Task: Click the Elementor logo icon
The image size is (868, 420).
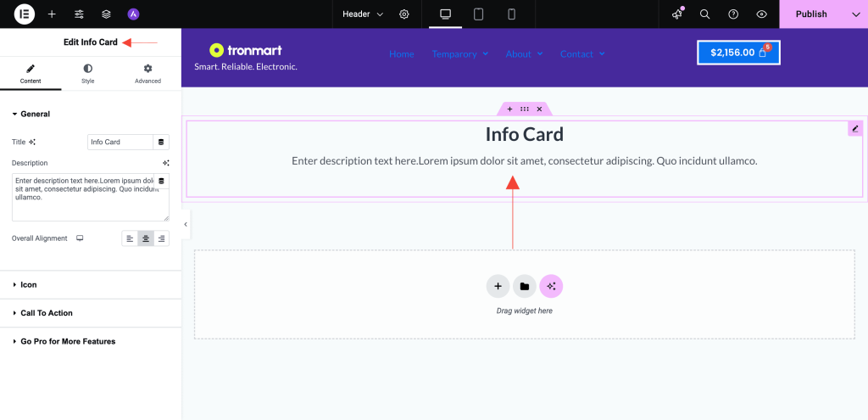Action: [25, 14]
